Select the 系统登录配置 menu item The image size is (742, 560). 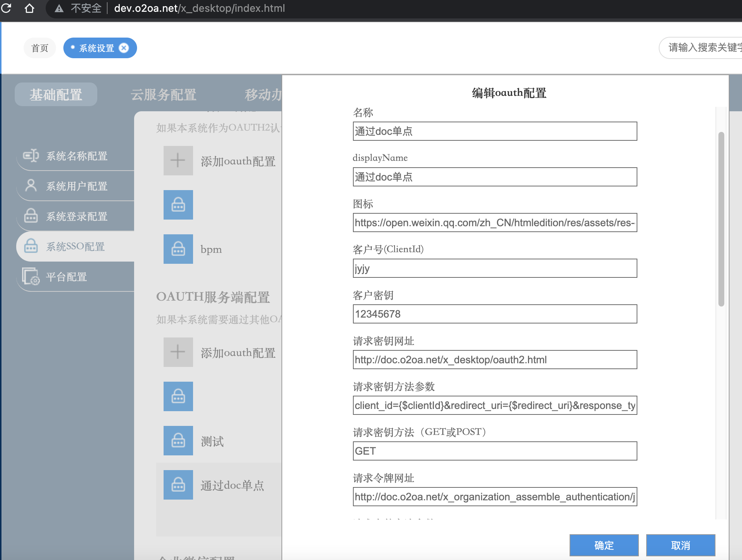pos(77,217)
